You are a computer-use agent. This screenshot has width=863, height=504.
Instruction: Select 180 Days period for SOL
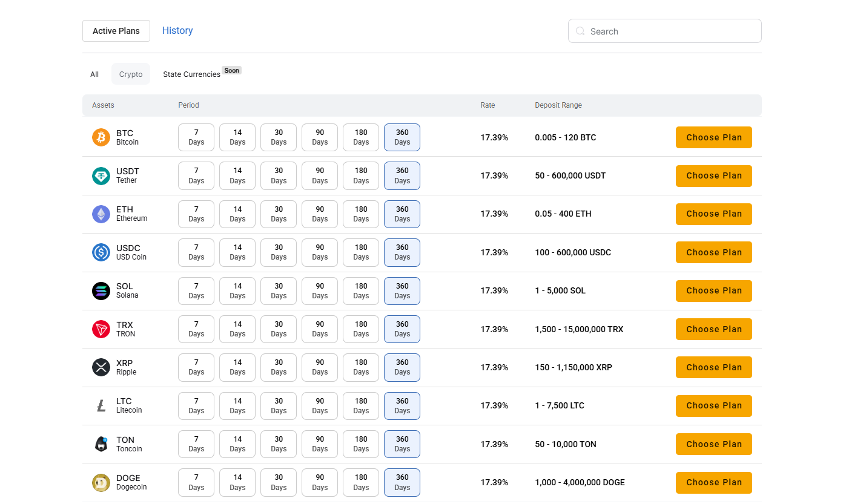click(361, 291)
